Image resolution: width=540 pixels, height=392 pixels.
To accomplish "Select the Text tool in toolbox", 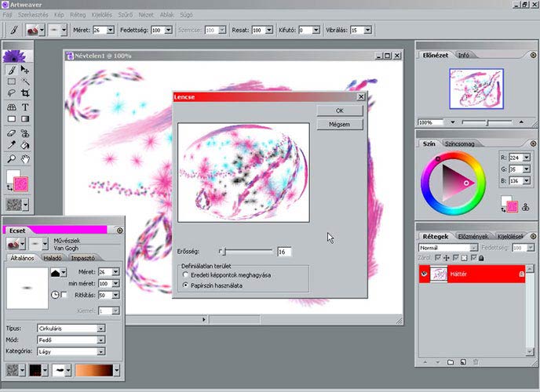I will (25, 107).
